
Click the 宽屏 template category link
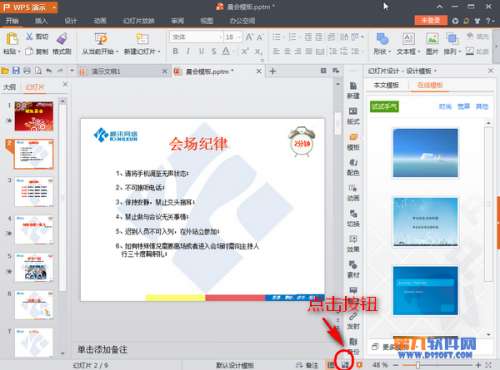pos(463,106)
